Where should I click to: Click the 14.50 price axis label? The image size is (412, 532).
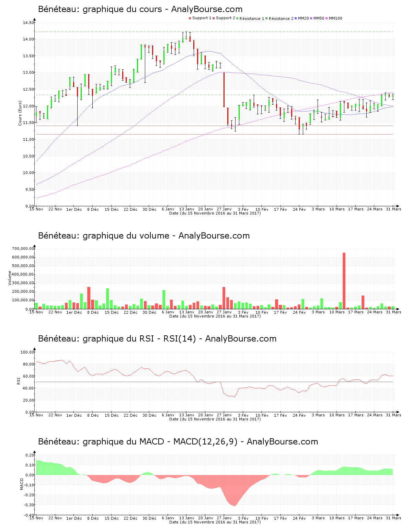coord(28,23)
